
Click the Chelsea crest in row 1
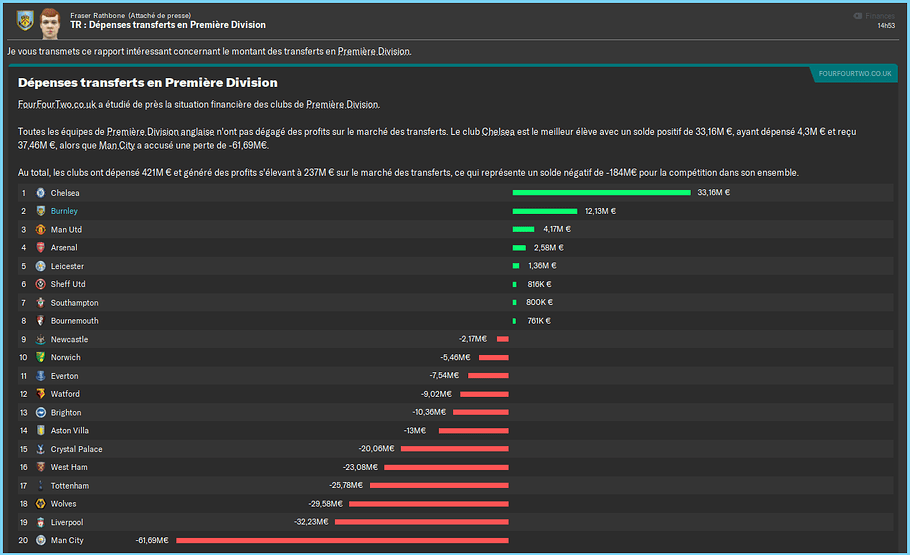[x=40, y=192]
